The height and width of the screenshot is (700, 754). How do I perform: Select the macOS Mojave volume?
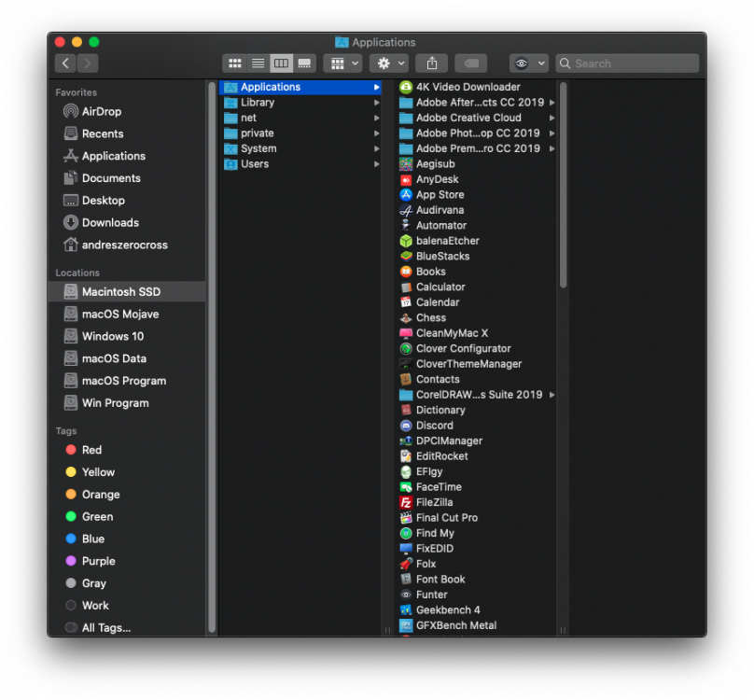coord(128,315)
